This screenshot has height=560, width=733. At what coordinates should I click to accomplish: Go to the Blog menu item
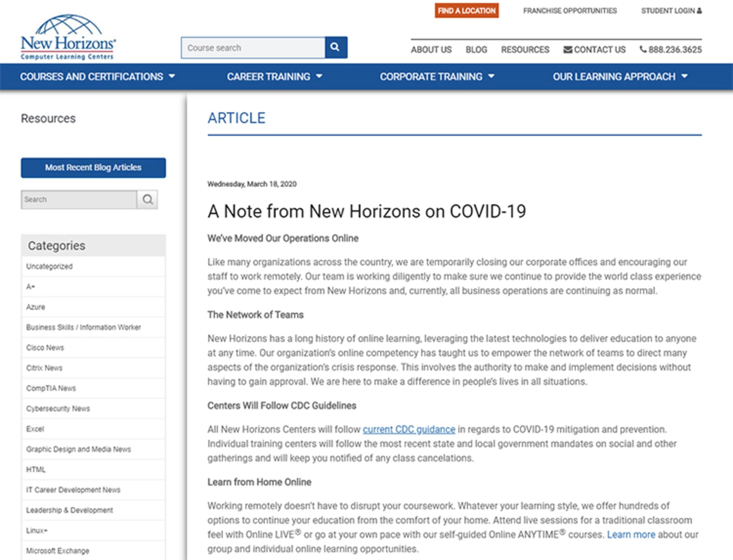[x=476, y=50]
